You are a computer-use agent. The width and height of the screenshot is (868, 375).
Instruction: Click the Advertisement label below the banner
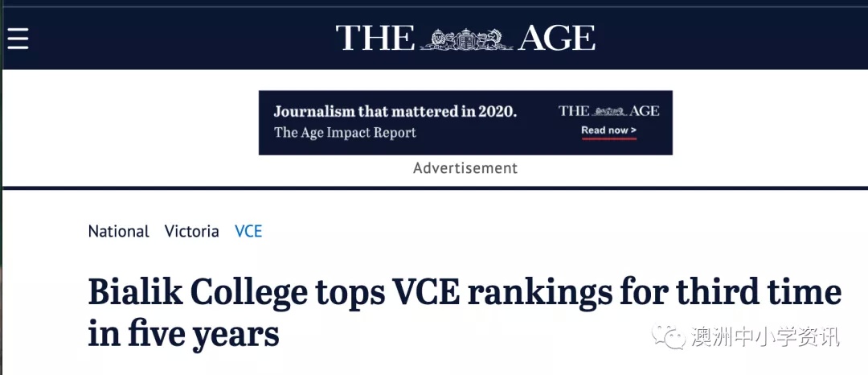465,168
